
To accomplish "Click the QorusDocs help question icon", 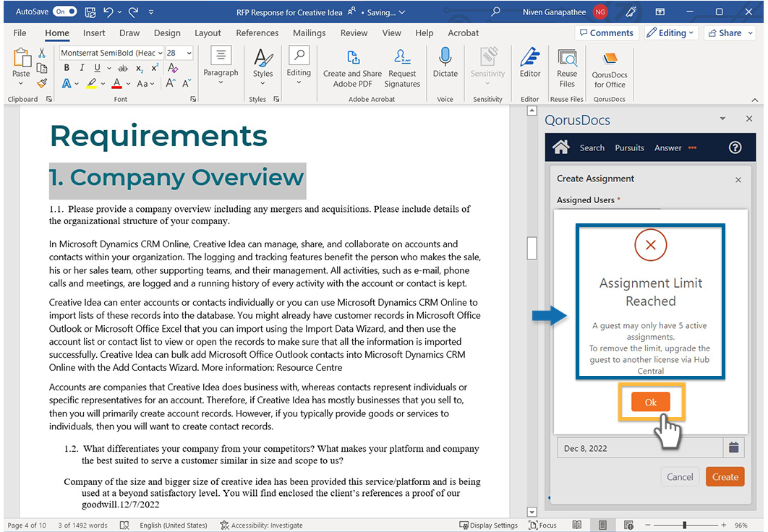I will (735, 147).
